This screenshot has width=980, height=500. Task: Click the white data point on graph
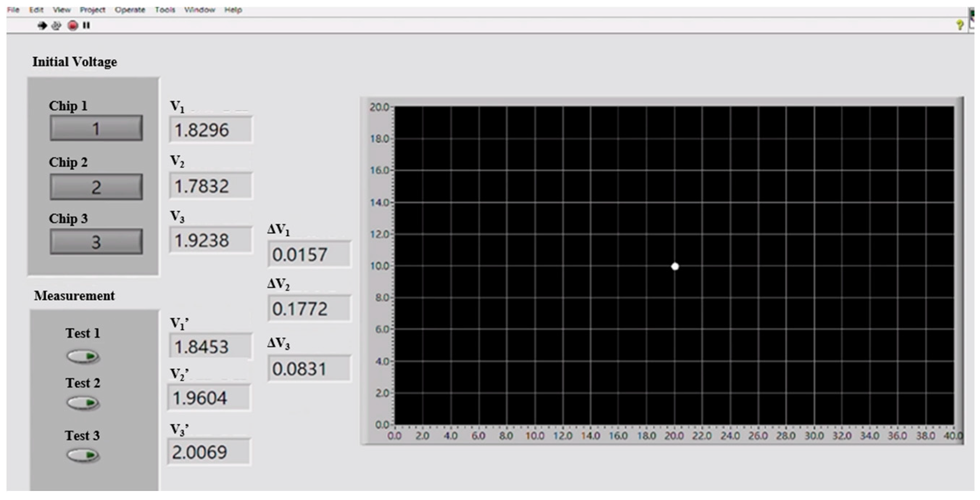pyautogui.click(x=675, y=267)
